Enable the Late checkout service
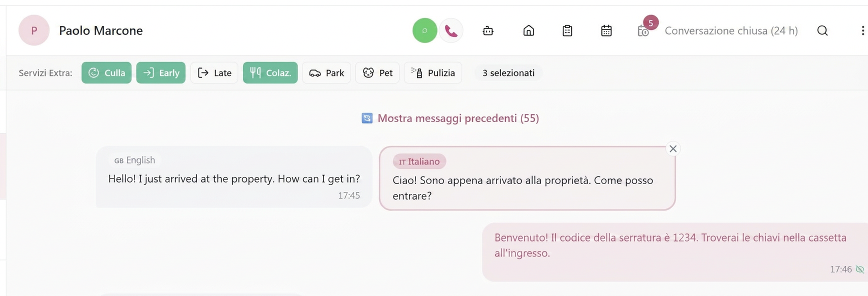The image size is (868, 296). (214, 72)
